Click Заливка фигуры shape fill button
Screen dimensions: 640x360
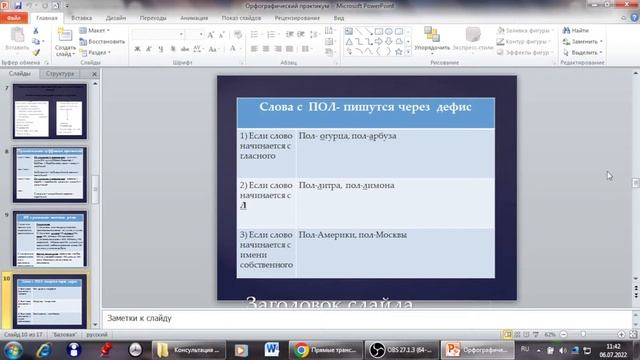point(525,31)
